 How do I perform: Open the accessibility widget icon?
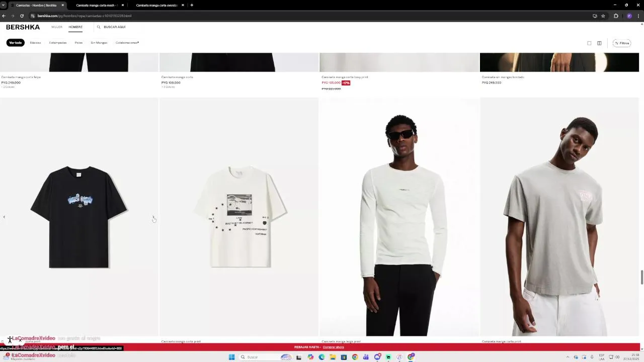click(10, 340)
